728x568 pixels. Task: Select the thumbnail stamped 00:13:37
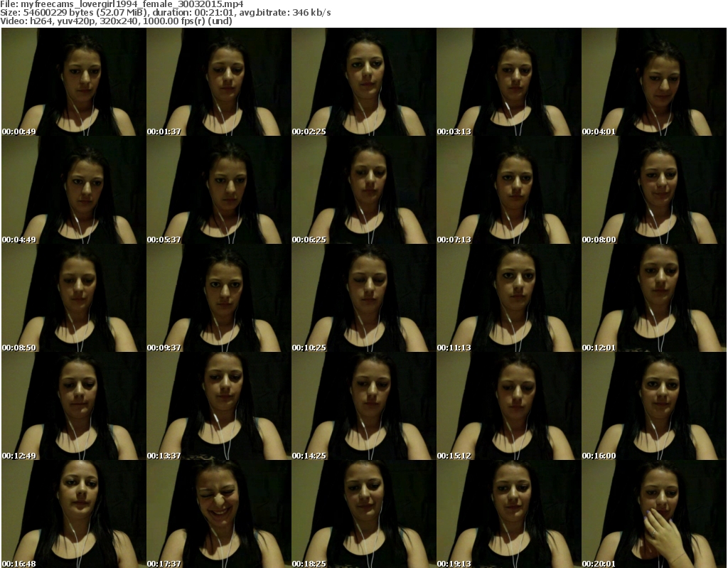pos(219,406)
